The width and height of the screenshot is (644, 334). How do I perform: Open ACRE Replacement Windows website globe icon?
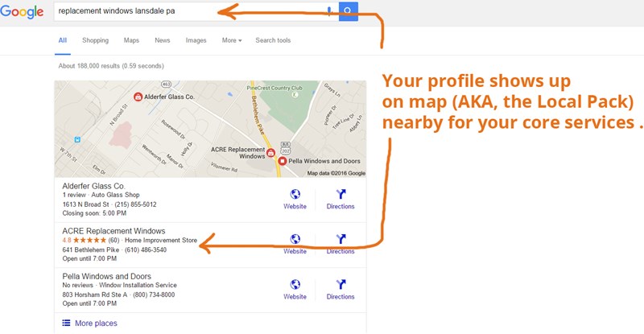[295, 240]
